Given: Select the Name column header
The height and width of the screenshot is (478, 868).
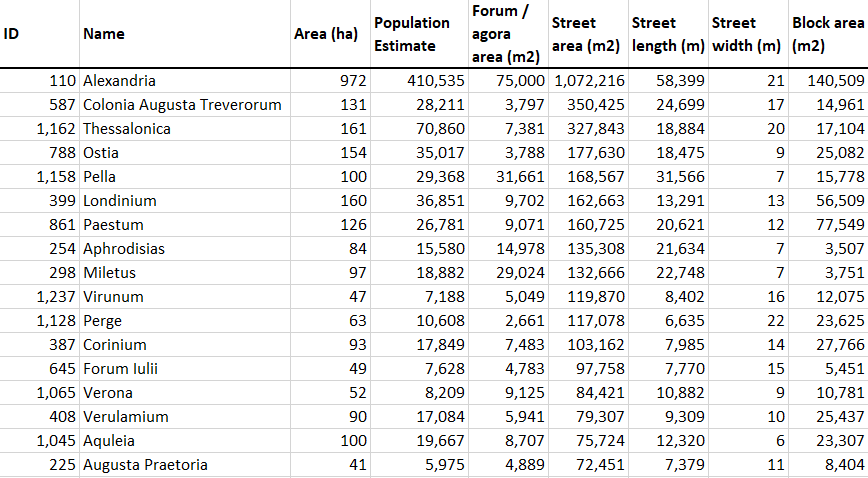Looking at the screenshot, I should [185, 34].
